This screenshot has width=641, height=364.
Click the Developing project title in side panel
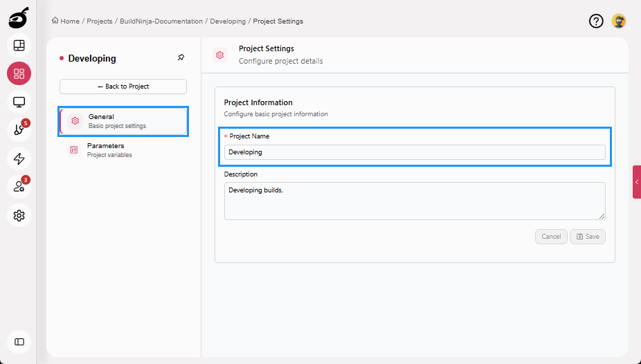pos(92,58)
